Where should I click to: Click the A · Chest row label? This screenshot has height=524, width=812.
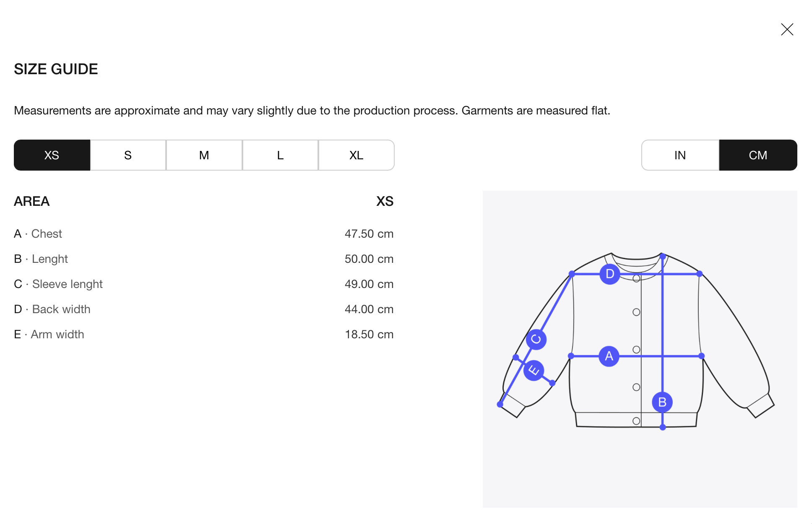(x=38, y=234)
